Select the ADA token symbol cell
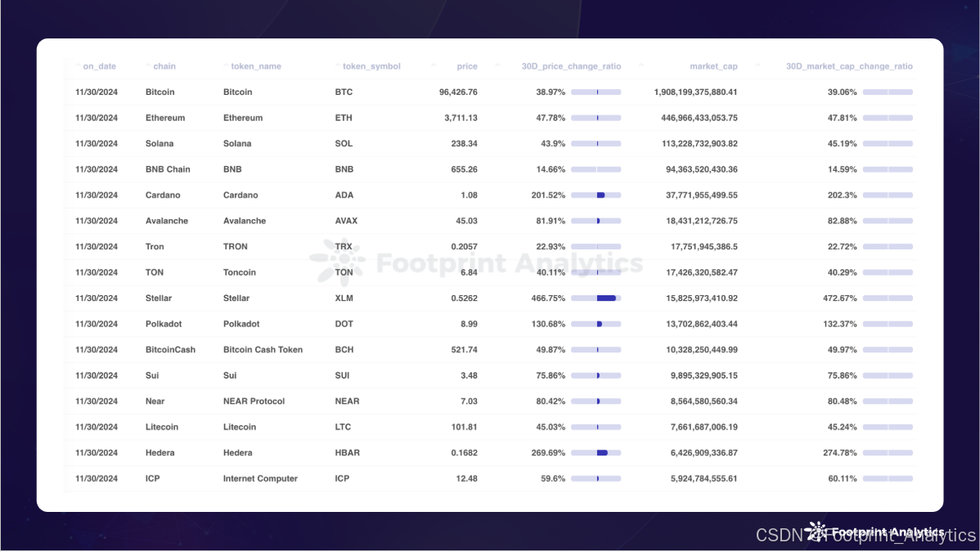Viewport: 980px width, 552px height. [344, 195]
